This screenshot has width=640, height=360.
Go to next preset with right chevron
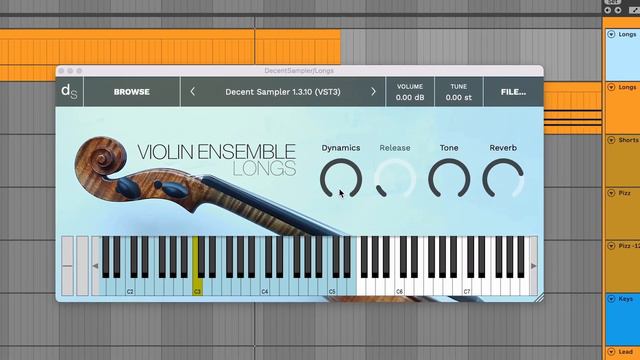[x=373, y=92]
